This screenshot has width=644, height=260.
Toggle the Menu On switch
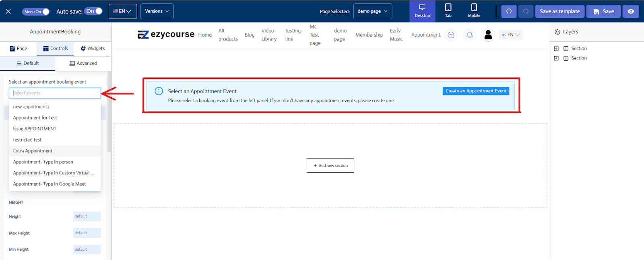[36, 12]
